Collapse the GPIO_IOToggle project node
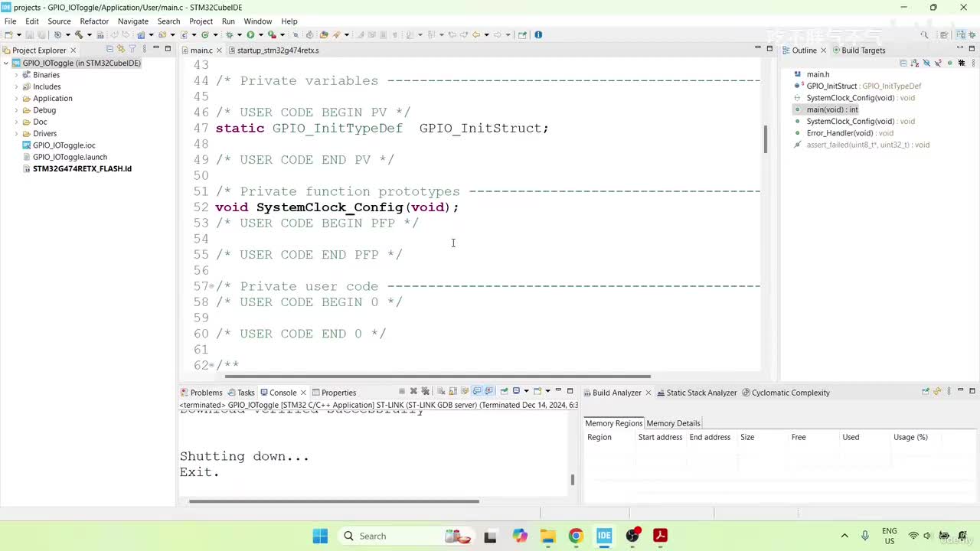 click(x=6, y=64)
